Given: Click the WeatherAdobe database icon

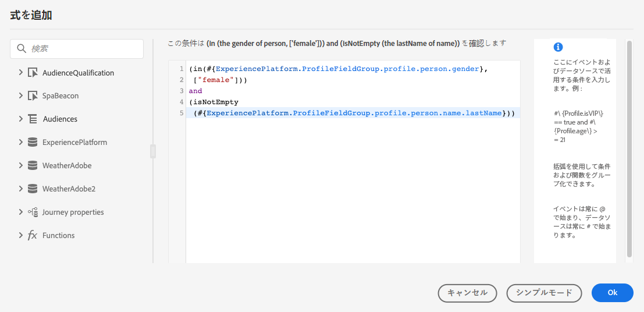Looking at the screenshot, I should pos(33,165).
